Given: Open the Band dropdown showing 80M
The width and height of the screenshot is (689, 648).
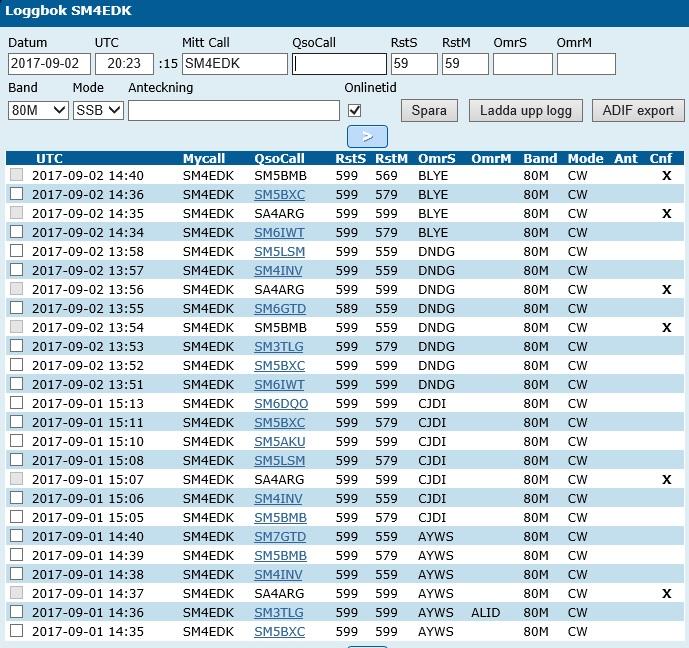Looking at the screenshot, I should [x=38, y=110].
